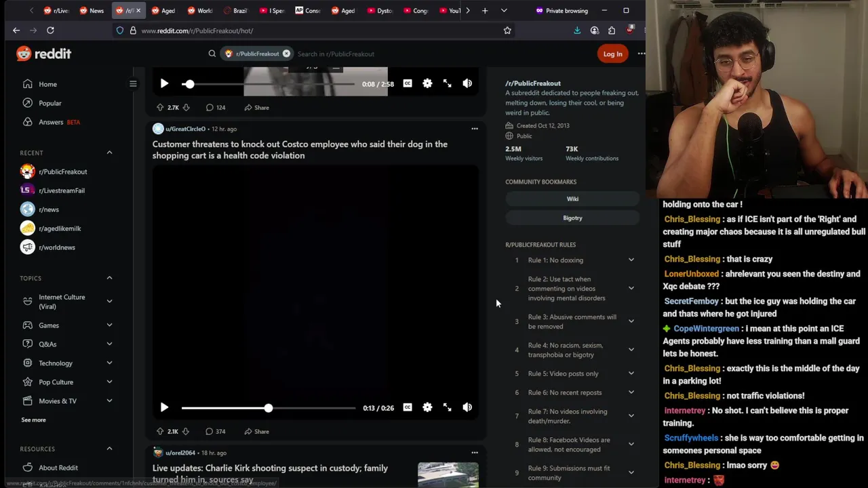This screenshot has height=488, width=868.
Task: Click the Reddit search magnifier icon
Action: (212, 54)
